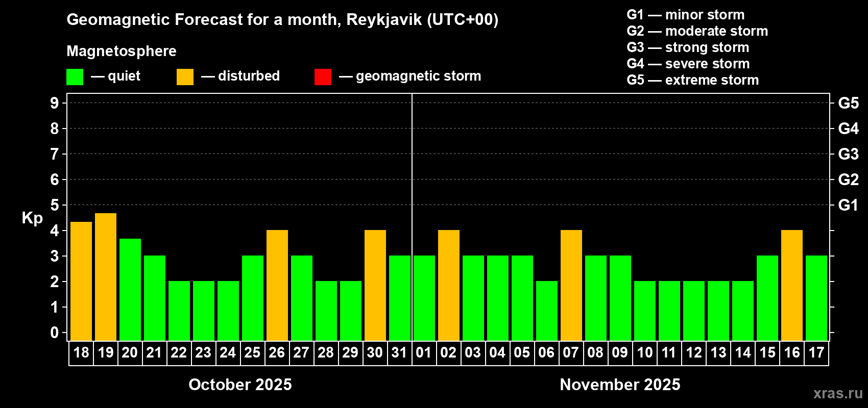Image resolution: width=868 pixels, height=408 pixels.
Task: Click the orange disturbed legend swatch
Action: [185, 77]
